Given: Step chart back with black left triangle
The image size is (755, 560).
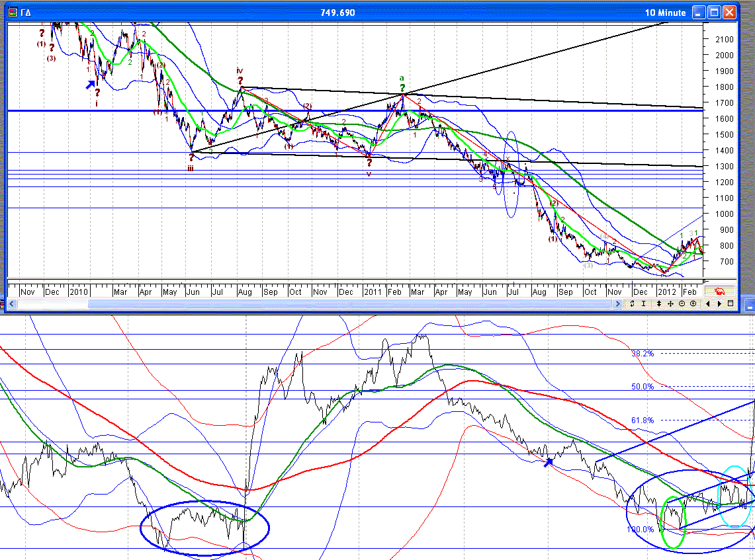Looking at the screenshot, I should 708,303.
